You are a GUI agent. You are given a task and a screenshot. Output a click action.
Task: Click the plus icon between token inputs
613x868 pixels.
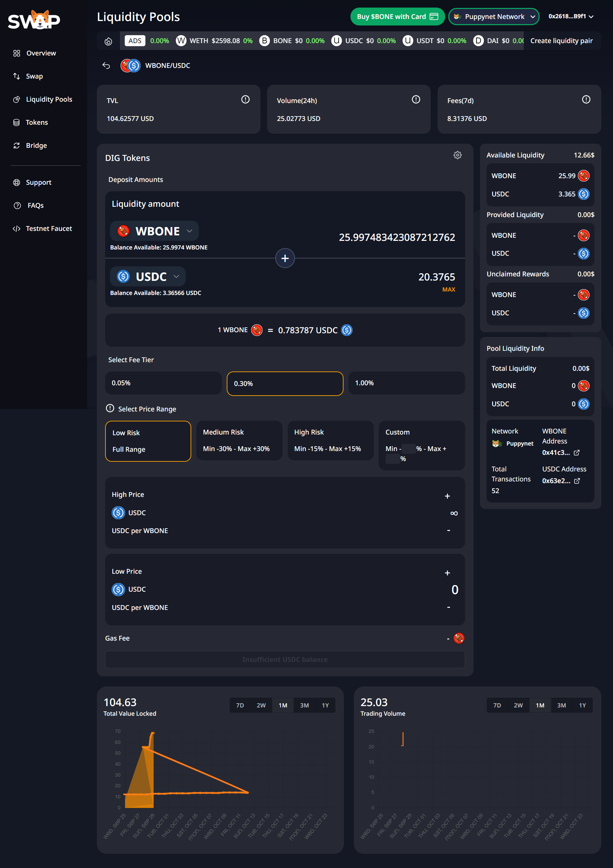pos(285,258)
